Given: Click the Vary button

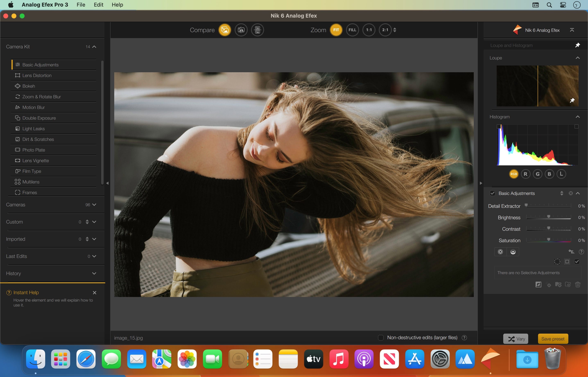Looking at the screenshot, I should (516, 339).
